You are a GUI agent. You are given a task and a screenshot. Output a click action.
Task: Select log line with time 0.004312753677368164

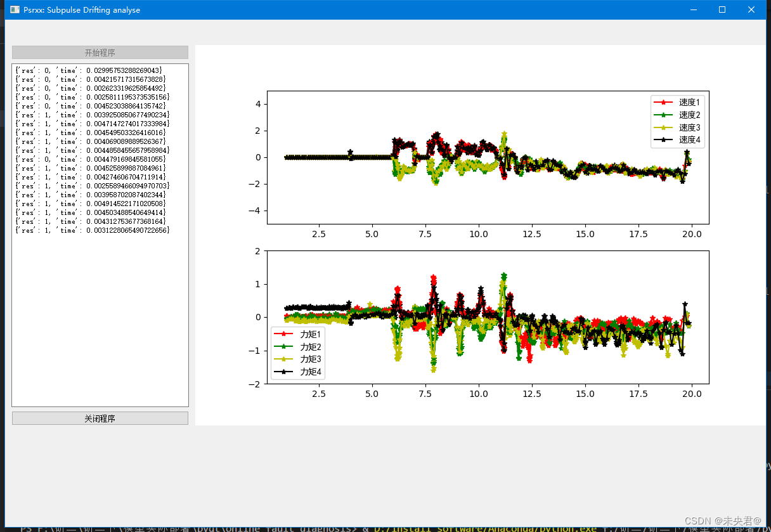[x=90, y=221]
